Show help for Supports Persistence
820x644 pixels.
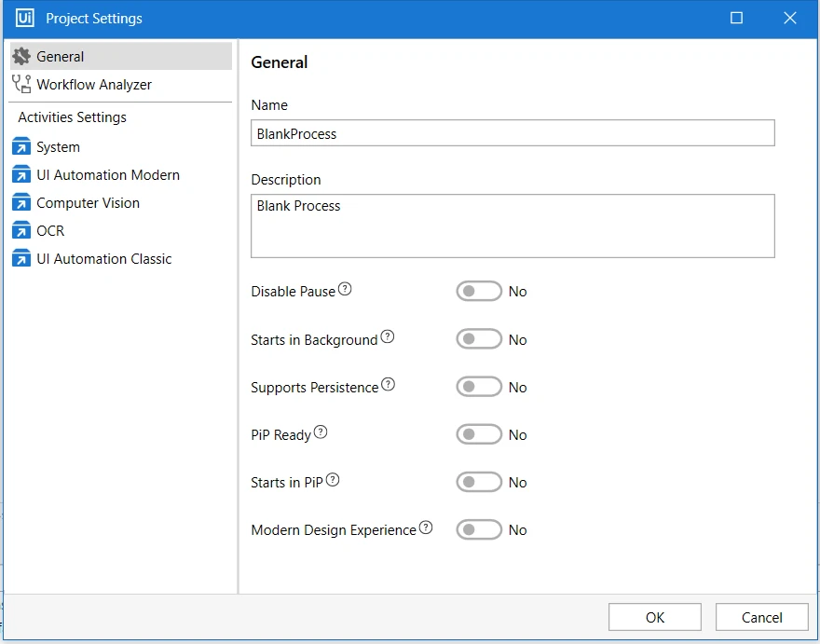[388, 385]
